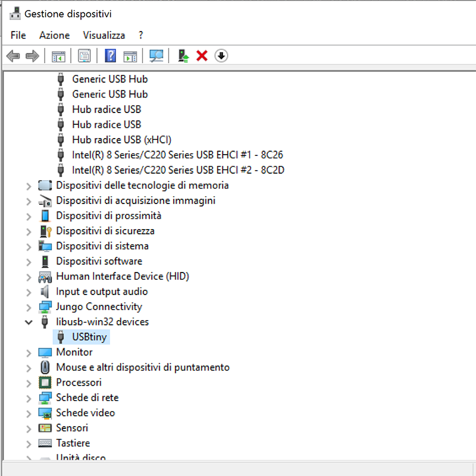Select Hub radice USB (xHCI)

pos(122,140)
